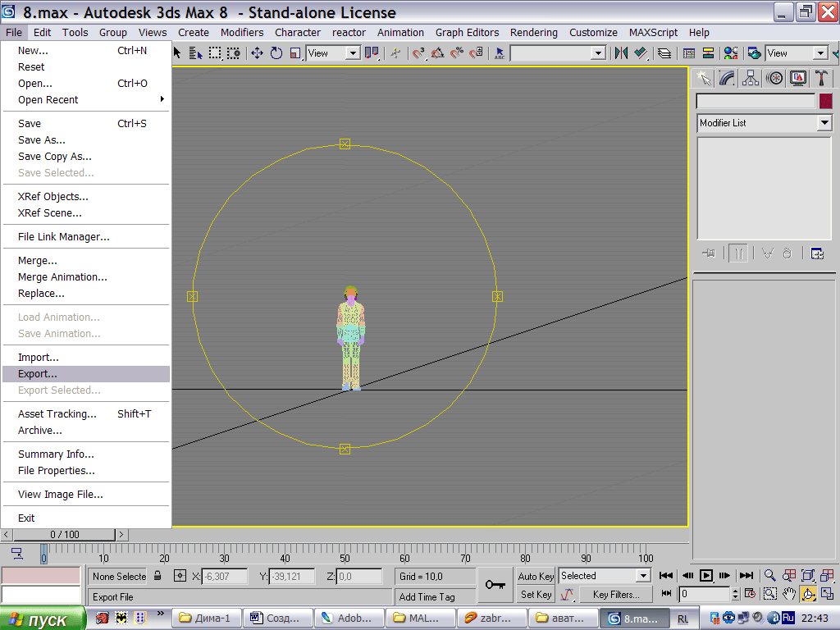Click Select and Manipulate icon
The height and width of the screenshot is (630, 840).
coord(395,53)
